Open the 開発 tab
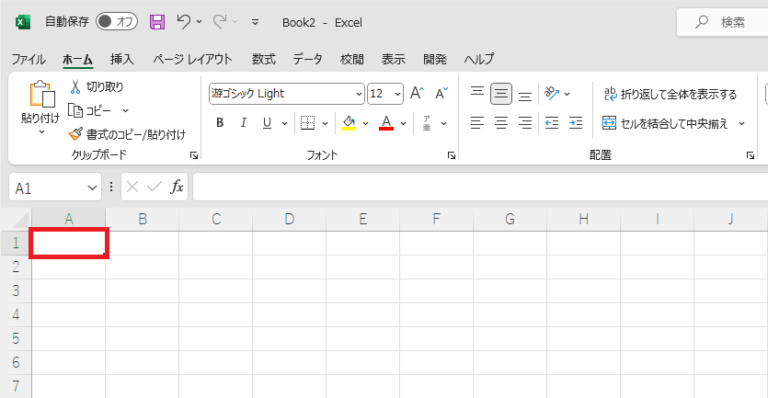The image size is (768, 398). coord(435,59)
